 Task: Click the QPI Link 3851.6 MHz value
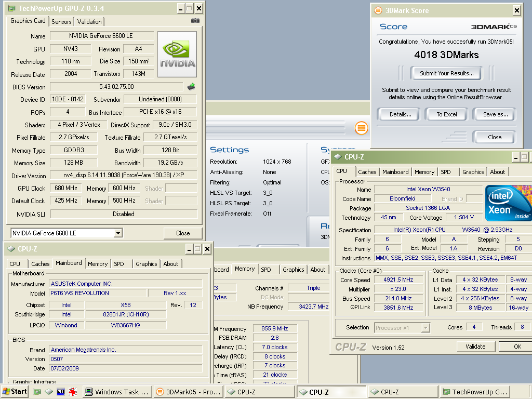pyautogui.click(x=398, y=308)
